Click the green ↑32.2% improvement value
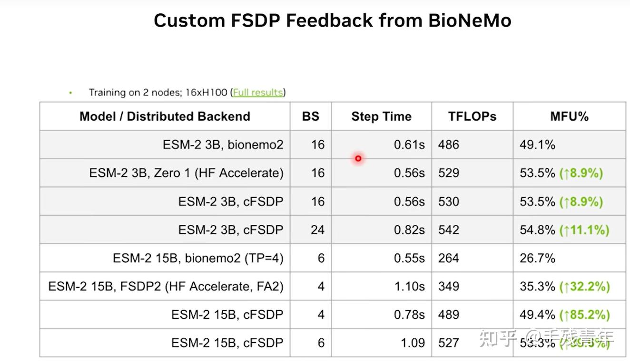This screenshot has width=630, height=364. [x=584, y=287]
